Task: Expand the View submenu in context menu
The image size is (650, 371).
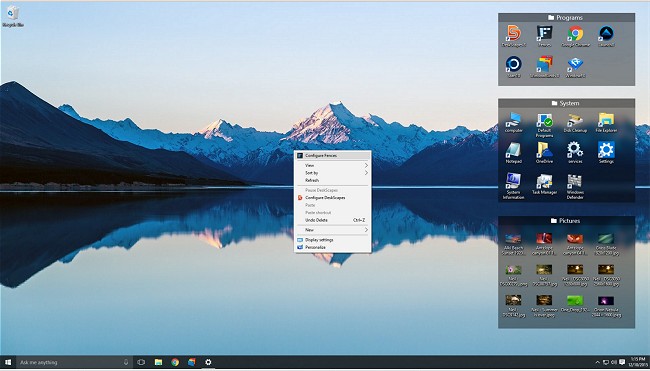Action: coord(332,165)
